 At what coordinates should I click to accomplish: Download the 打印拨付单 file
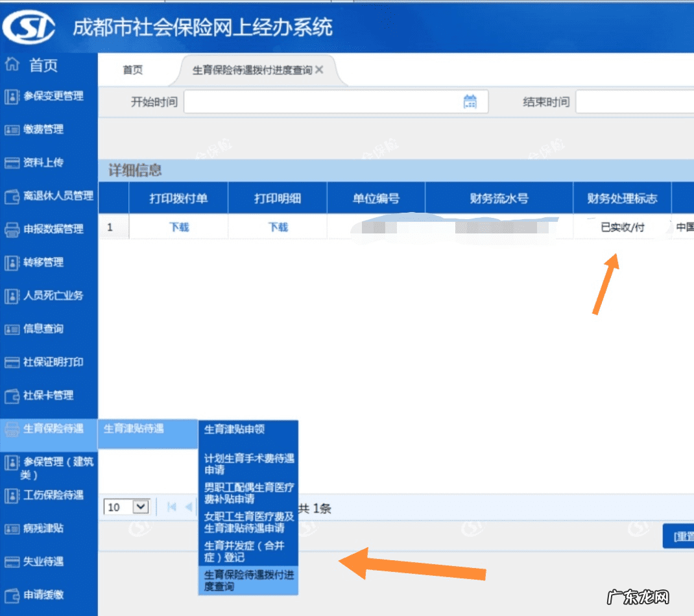[x=178, y=227]
